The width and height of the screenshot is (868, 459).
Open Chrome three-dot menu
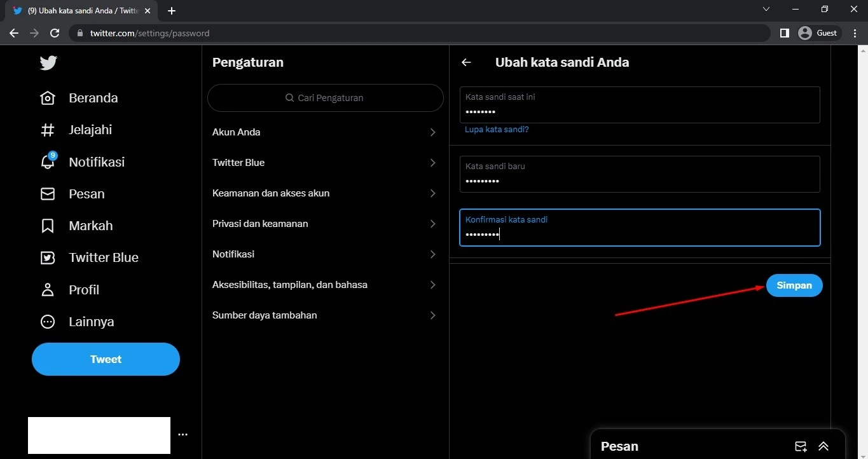coord(854,33)
